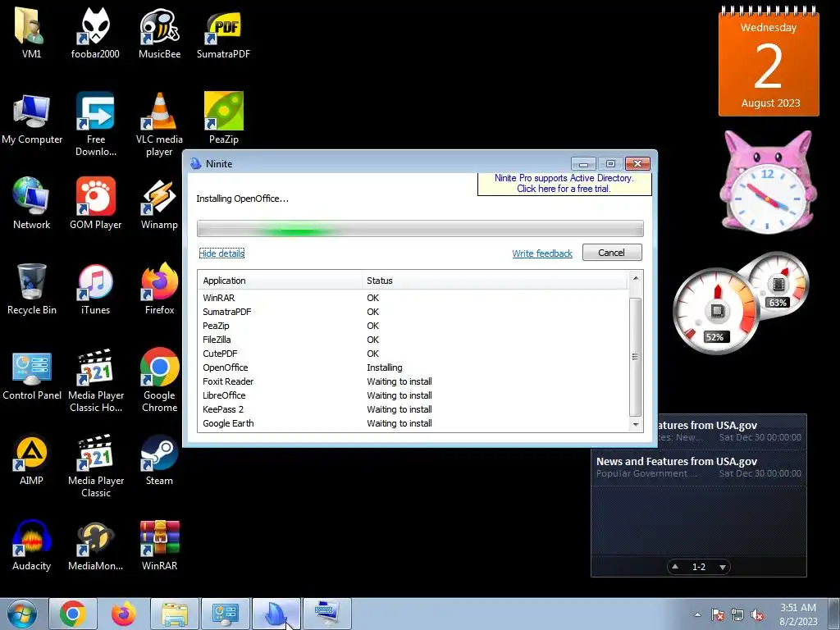Sort by the Application column header

coord(281,281)
